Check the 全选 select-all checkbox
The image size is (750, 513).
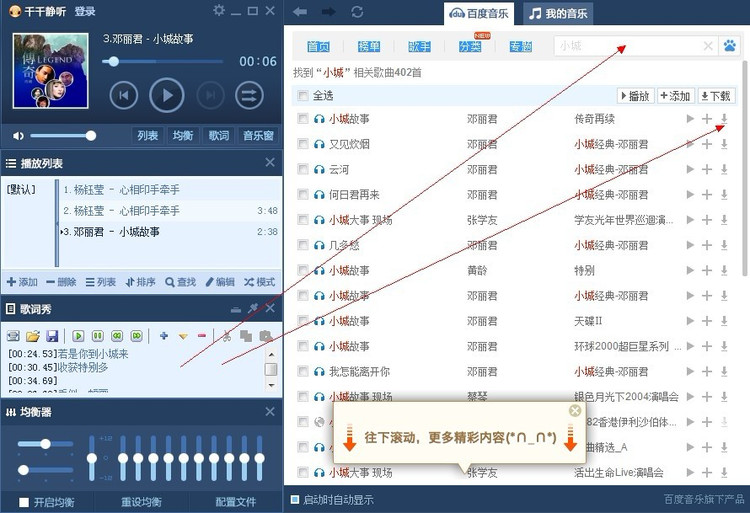[x=302, y=96]
